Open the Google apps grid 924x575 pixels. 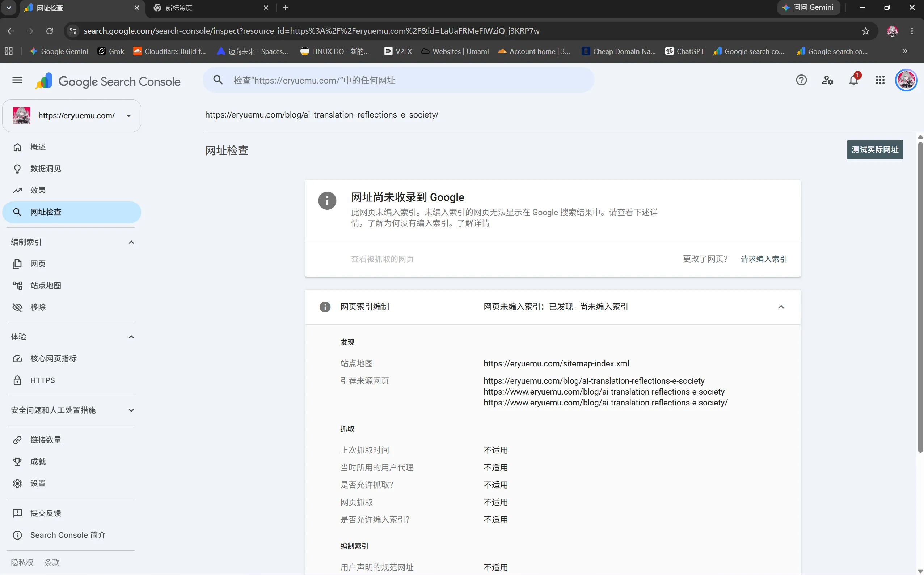click(880, 80)
